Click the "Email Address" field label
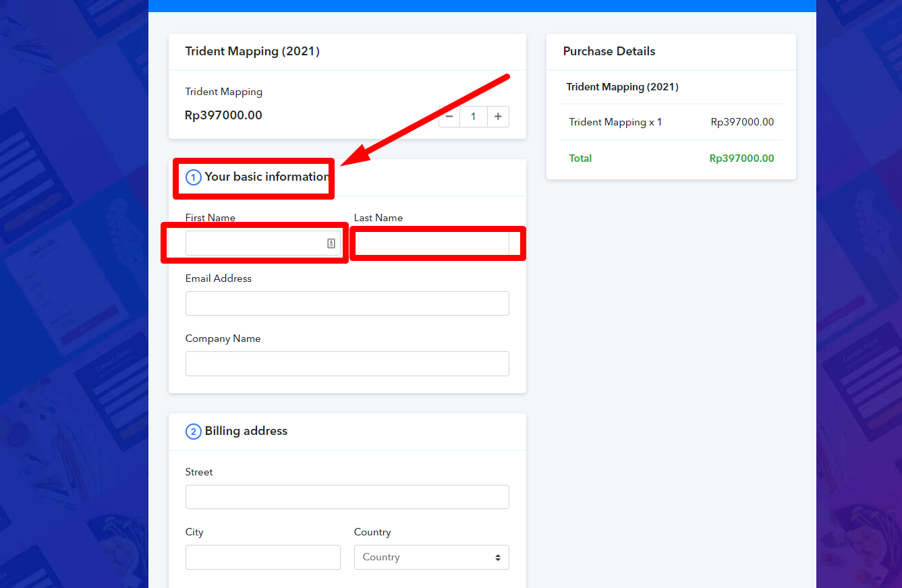The height and width of the screenshot is (588, 902). [219, 278]
